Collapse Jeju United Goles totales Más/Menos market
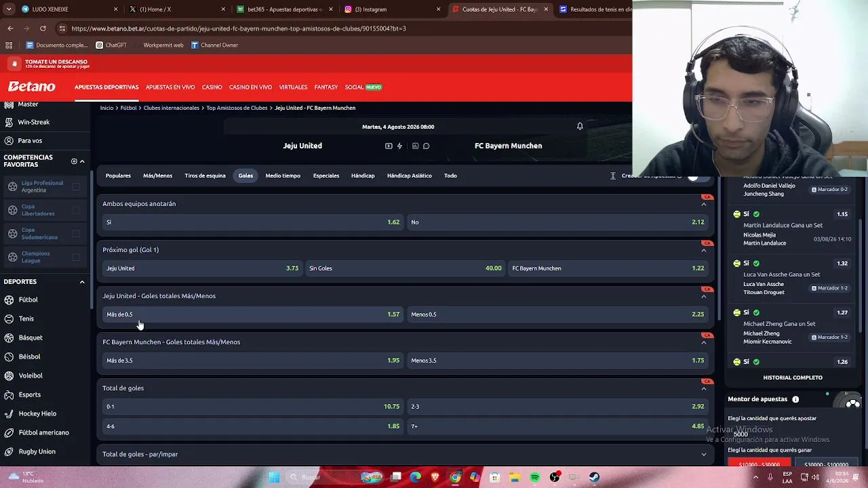 [x=703, y=296]
